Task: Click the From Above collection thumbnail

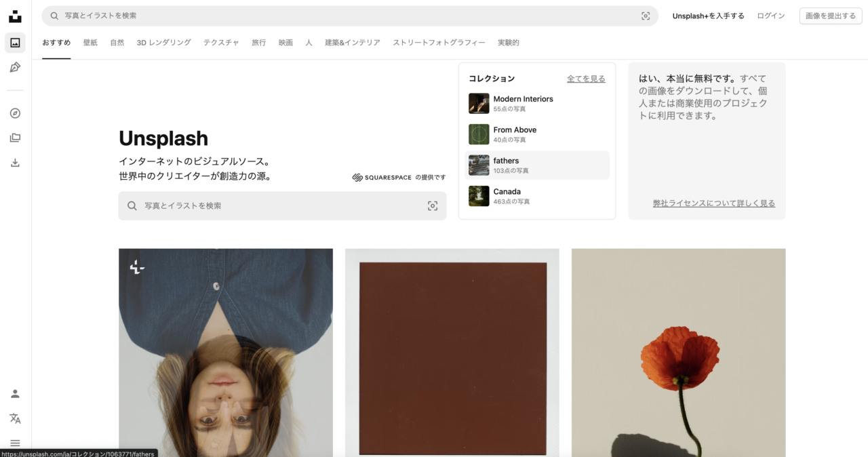Action: [x=479, y=134]
